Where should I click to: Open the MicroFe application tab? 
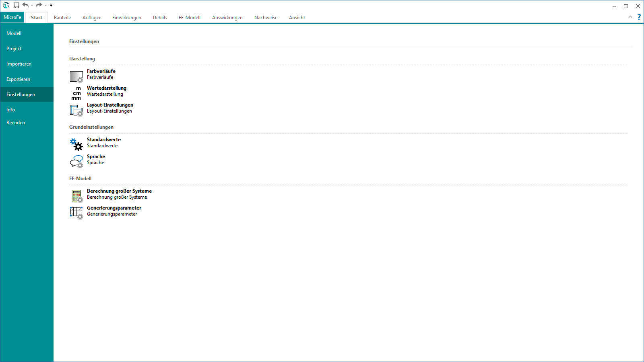[12, 17]
